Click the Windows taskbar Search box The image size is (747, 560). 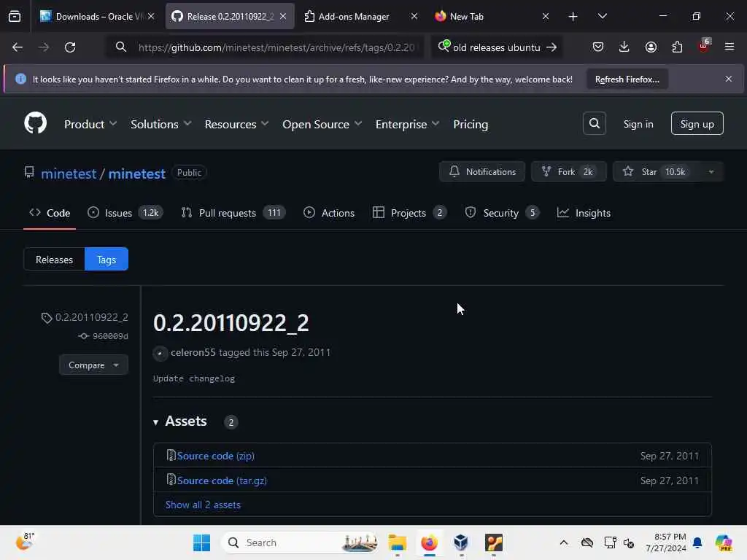tap(300, 542)
